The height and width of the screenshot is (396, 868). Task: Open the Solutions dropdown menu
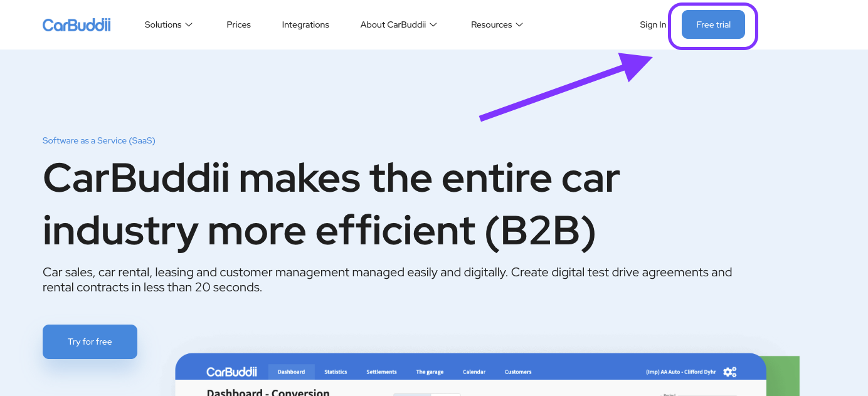pos(169,24)
